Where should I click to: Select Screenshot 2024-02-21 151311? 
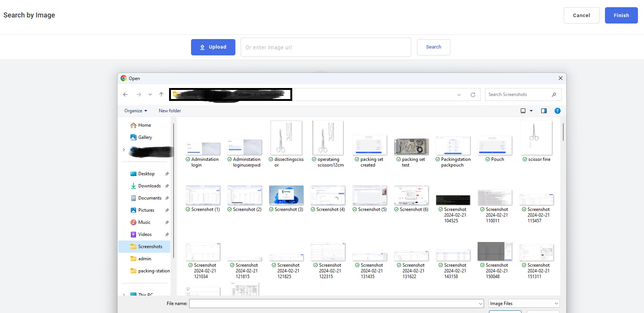coord(536,262)
